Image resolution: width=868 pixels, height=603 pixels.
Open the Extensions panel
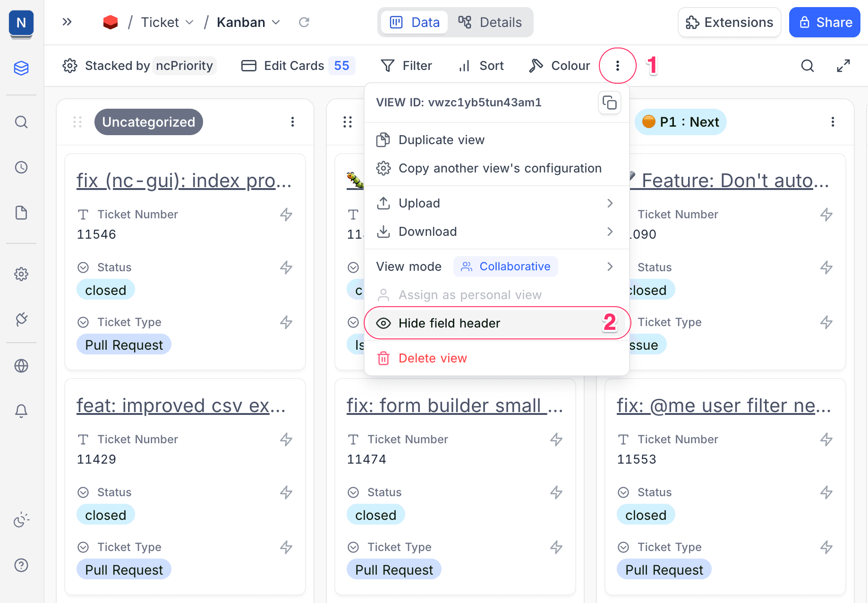729,22
